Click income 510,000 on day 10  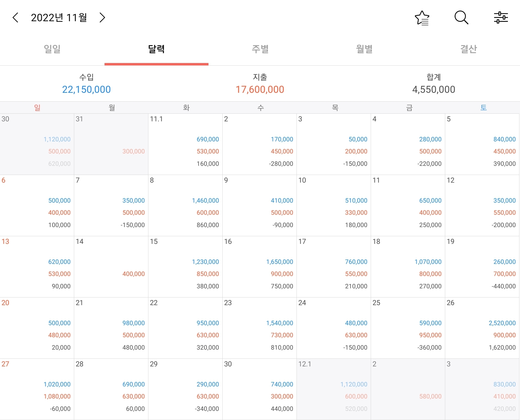click(356, 201)
